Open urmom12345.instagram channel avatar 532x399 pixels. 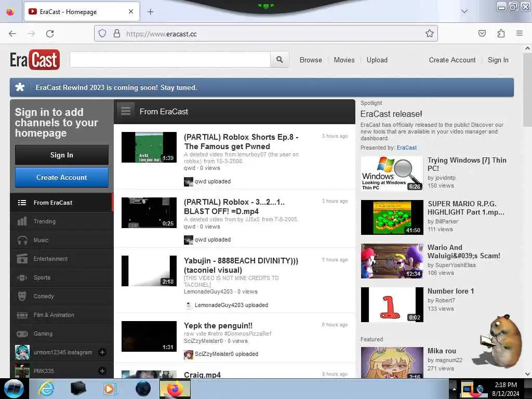click(x=22, y=352)
